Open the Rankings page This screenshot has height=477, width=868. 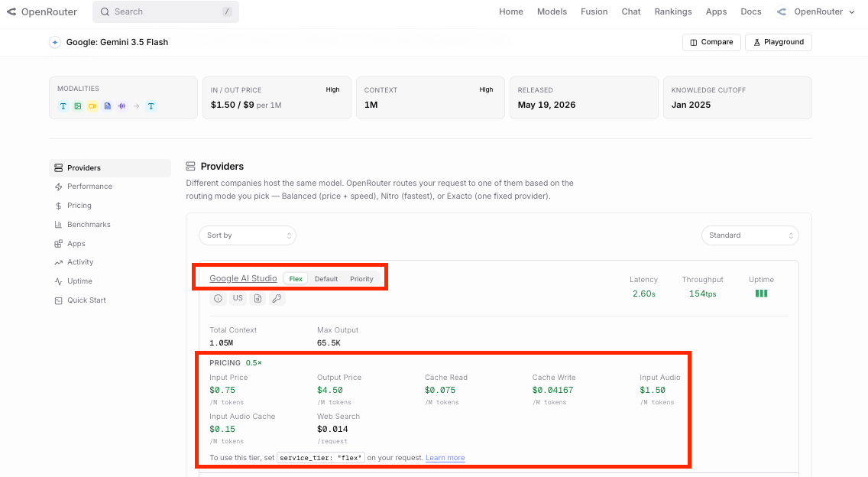tap(673, 11)
